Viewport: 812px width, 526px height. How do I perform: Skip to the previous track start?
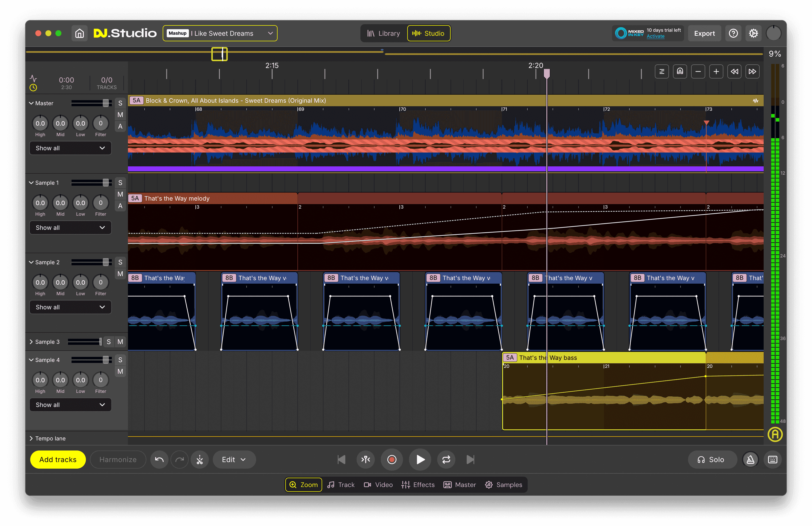[341, 460]
